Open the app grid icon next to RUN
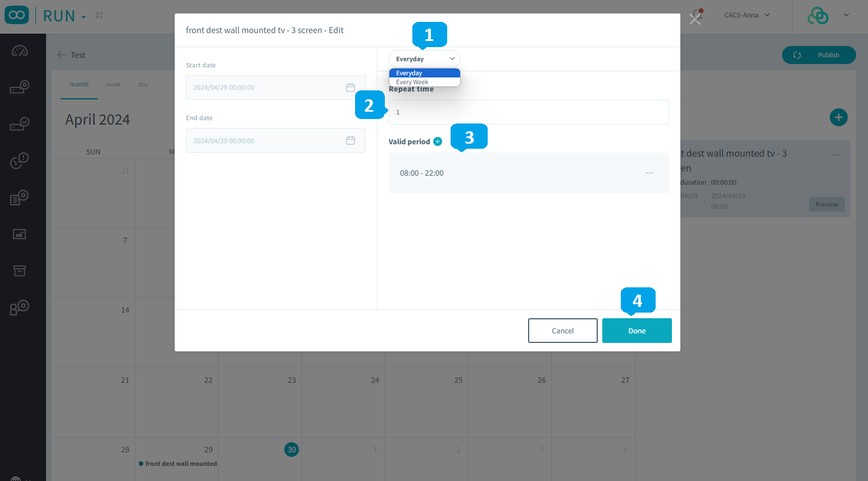 pyautogui.click(x=99, y=15)
